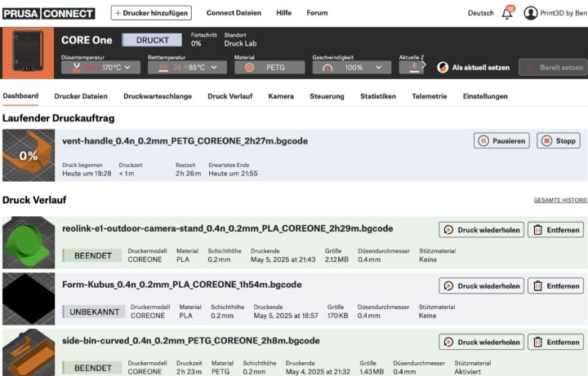Click Drucker hinzufügen button
Screen dimensions: 588x376
point(150,13)
